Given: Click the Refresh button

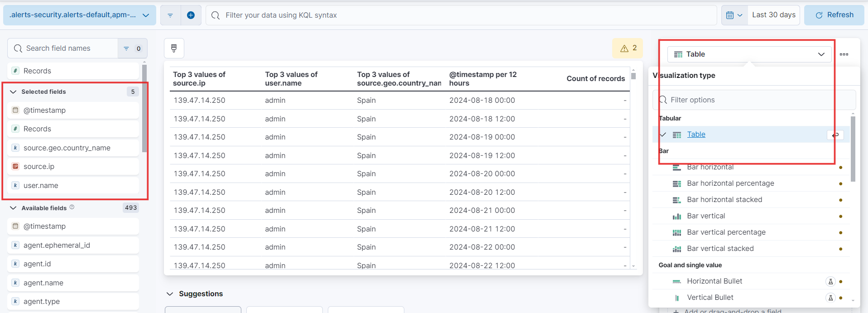Looking at the screenshot, I should [x=834, y=15].
